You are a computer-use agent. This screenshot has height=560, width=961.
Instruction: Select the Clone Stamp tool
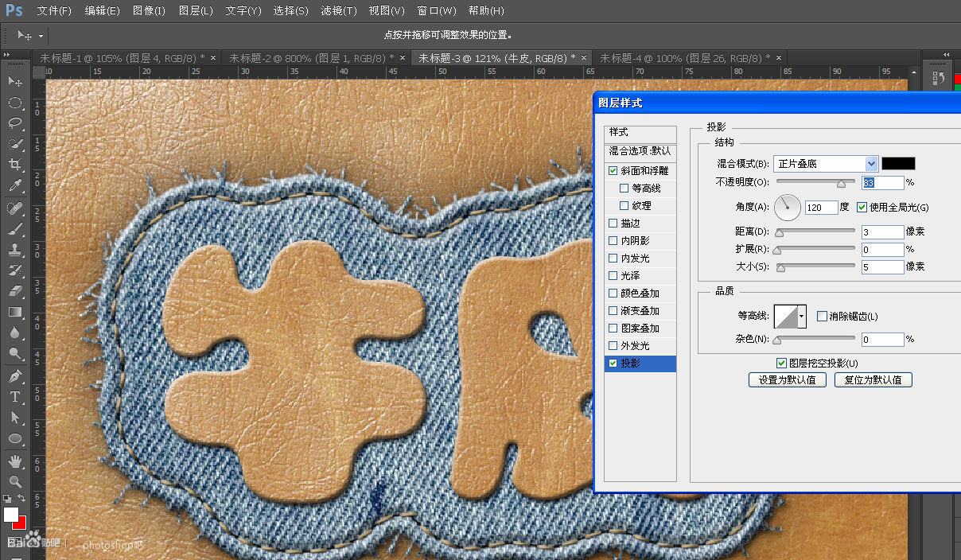[x=15, y=249]
